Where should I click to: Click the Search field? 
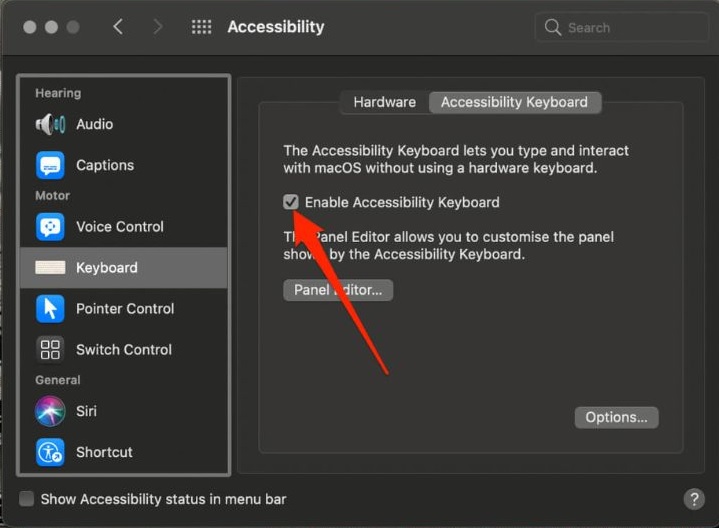point(620,27)
